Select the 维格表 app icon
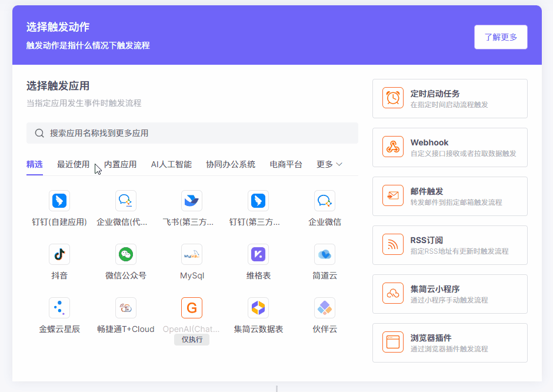 point(258,254)
